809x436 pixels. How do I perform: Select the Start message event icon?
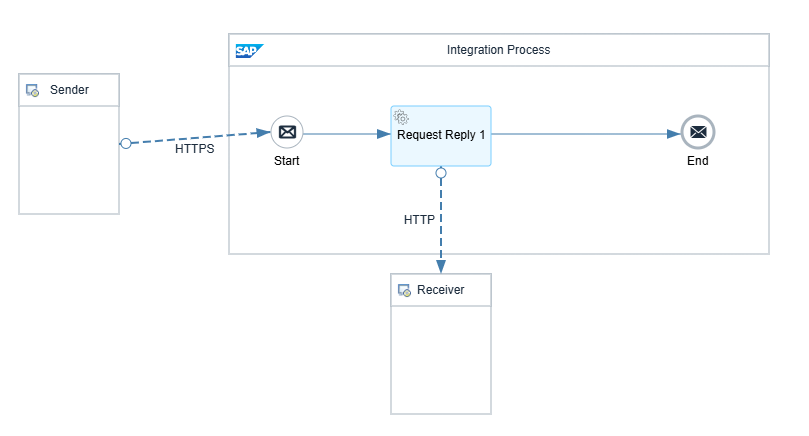coord(287,132)
